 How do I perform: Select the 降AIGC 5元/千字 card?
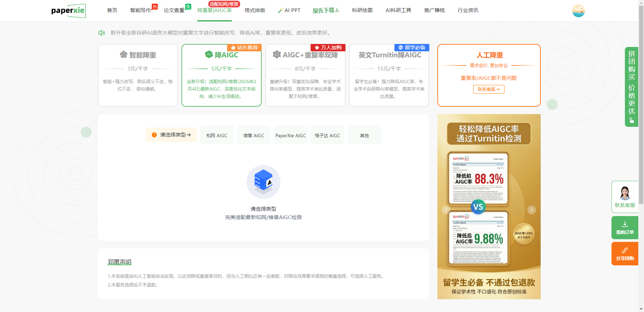tap(221, 75)
